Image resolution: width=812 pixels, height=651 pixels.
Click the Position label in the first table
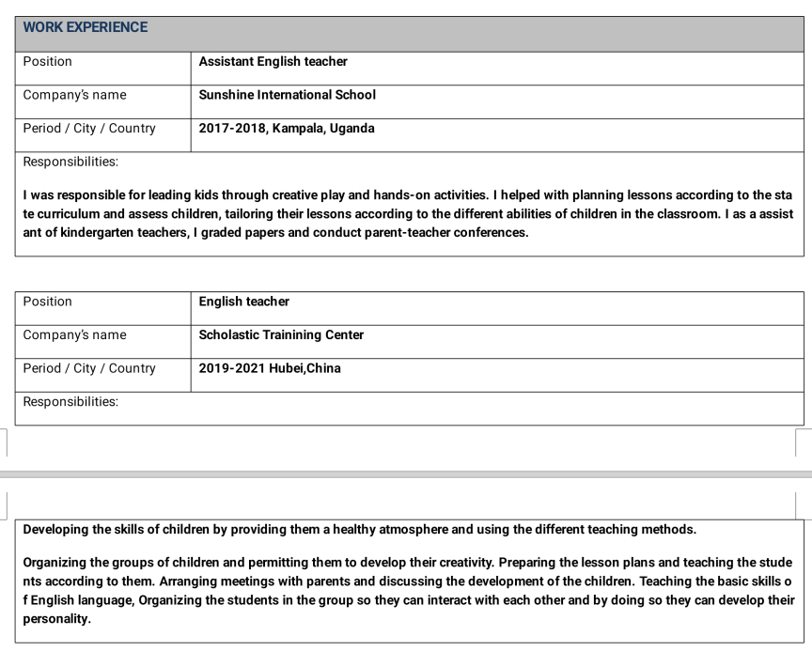pos(47,61)
